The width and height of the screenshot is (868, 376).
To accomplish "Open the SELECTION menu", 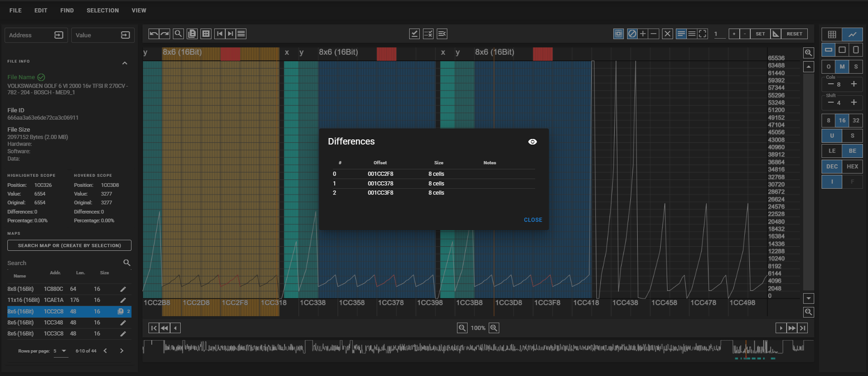I will 103,11.
